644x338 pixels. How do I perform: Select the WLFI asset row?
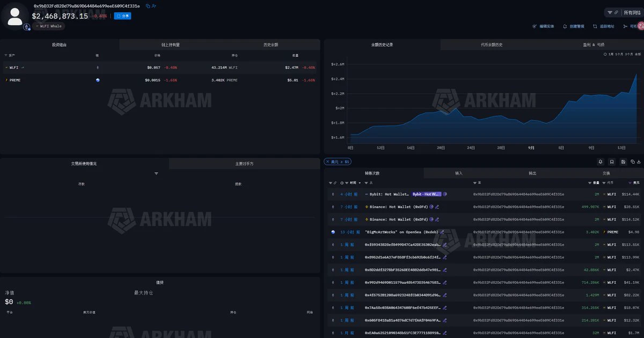pyautogui.click(x=160, y=68)
